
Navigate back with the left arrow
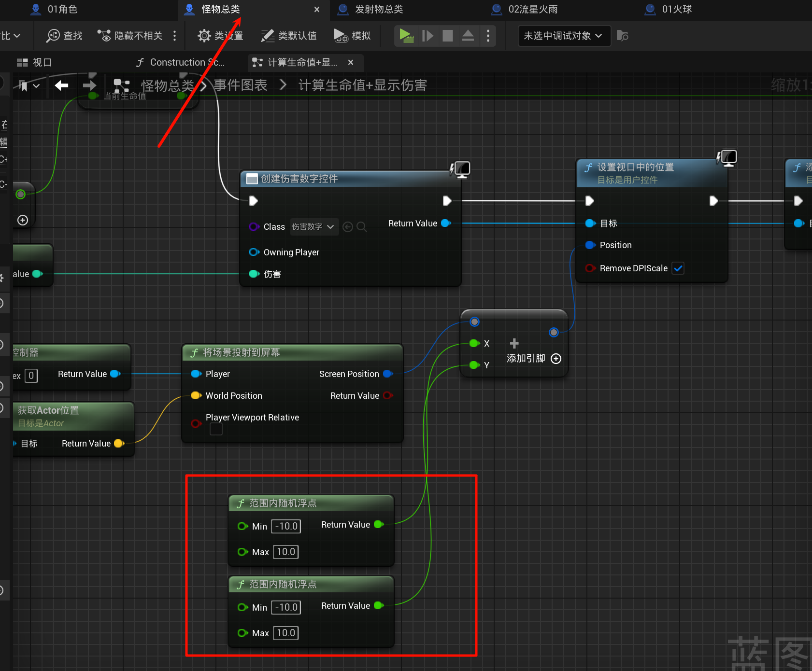click(x=61, y=86)
